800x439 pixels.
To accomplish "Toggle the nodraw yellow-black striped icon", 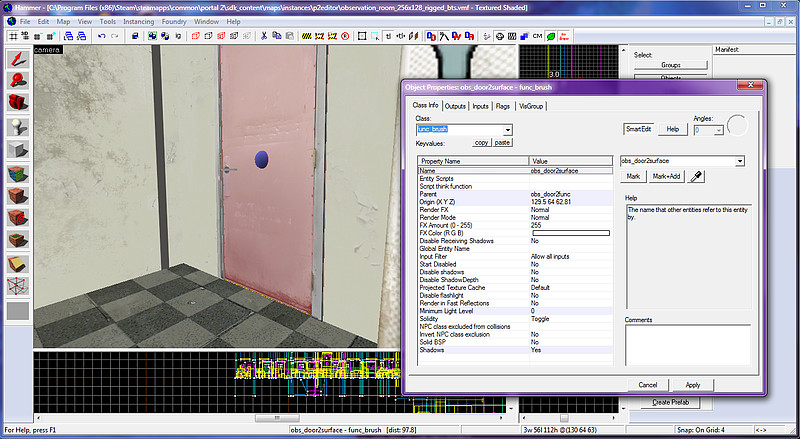I will pos(307,36).
